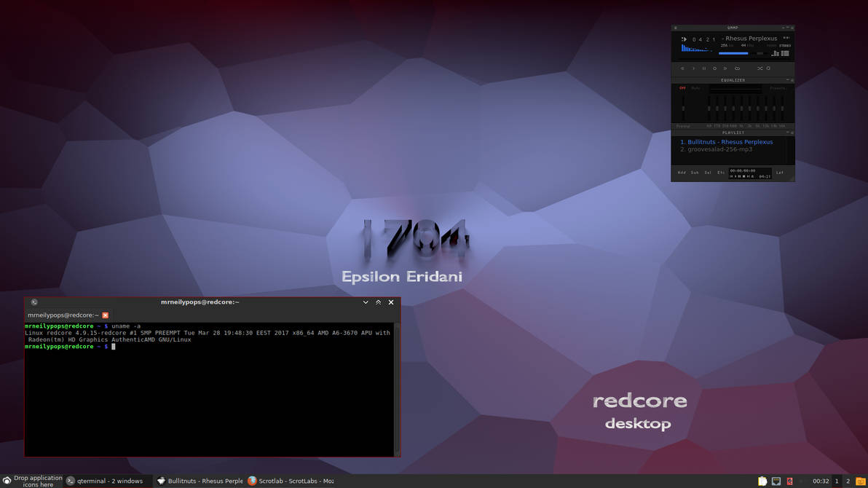Select the mrneilypops@redcore:~ terminal tab
This screenshot has width=868, height=488.
pos(63,315)
